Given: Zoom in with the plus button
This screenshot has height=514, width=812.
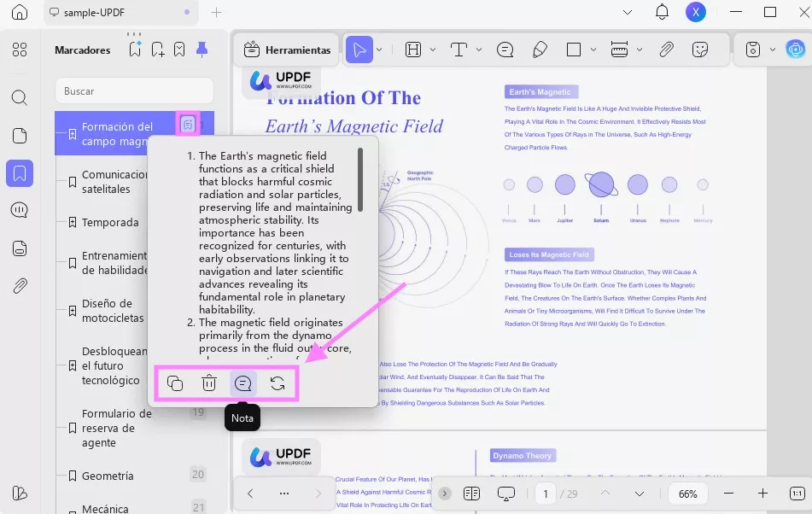Looking at the screenshot, I should (762, 494).
